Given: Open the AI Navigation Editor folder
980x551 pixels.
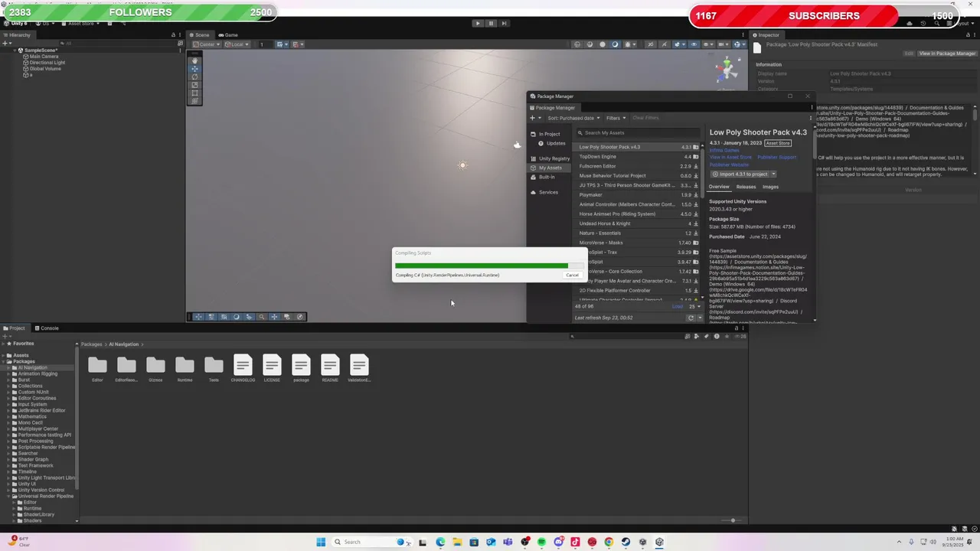Looking at the screenshot, I should (97, 368).
